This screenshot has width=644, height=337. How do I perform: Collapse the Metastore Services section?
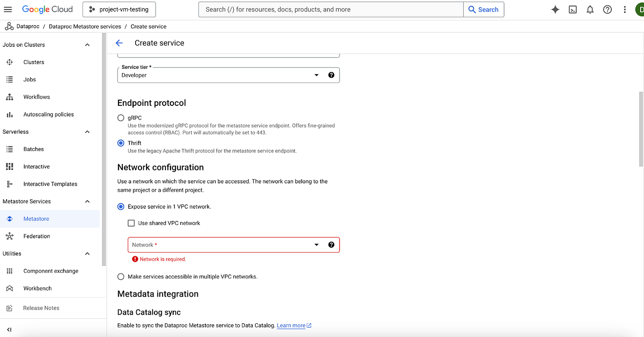87,201
